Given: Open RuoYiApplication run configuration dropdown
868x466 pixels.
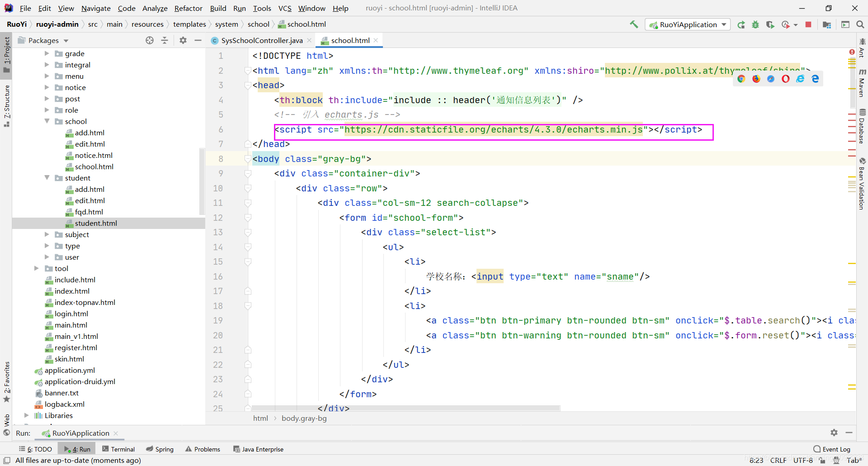Looking at the screenshot, I should point(688,25).
